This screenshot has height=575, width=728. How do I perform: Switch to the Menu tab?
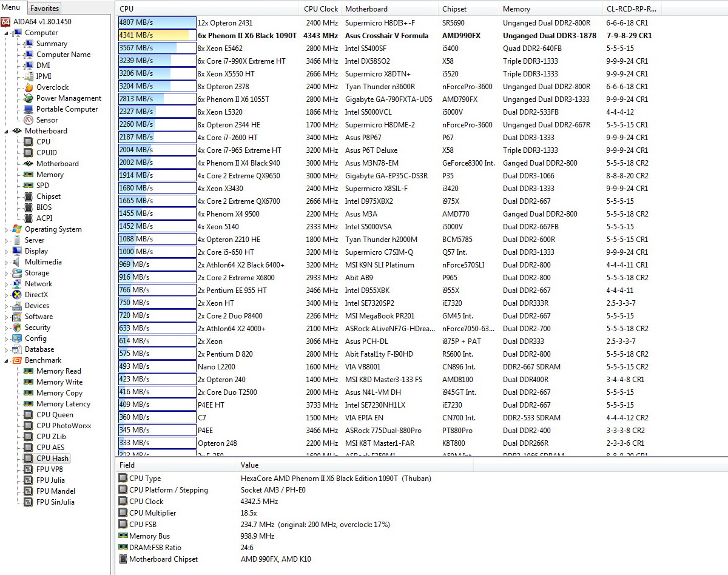[x=11, y=8]
